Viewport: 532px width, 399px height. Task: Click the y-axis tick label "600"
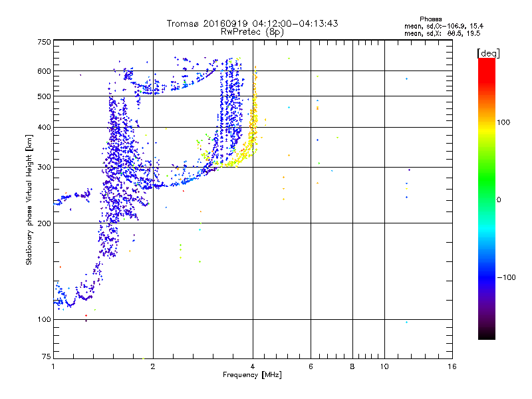point(44,71)
